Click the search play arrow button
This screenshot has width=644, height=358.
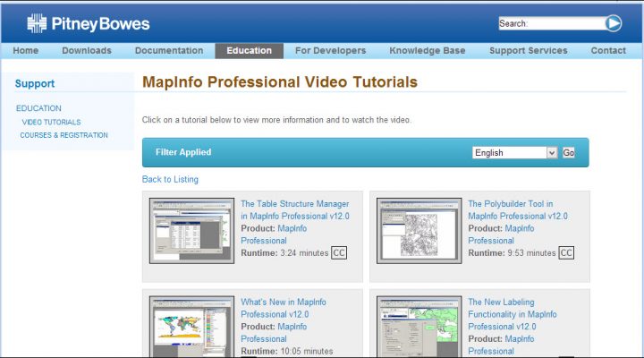pos(614,23)
